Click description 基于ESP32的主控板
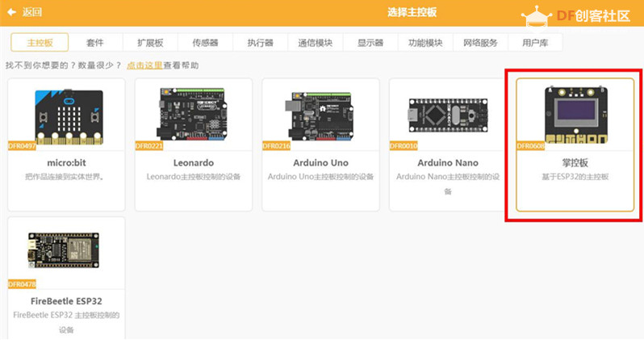Viewport: 644px width, 340px height. tap(575, 177)
